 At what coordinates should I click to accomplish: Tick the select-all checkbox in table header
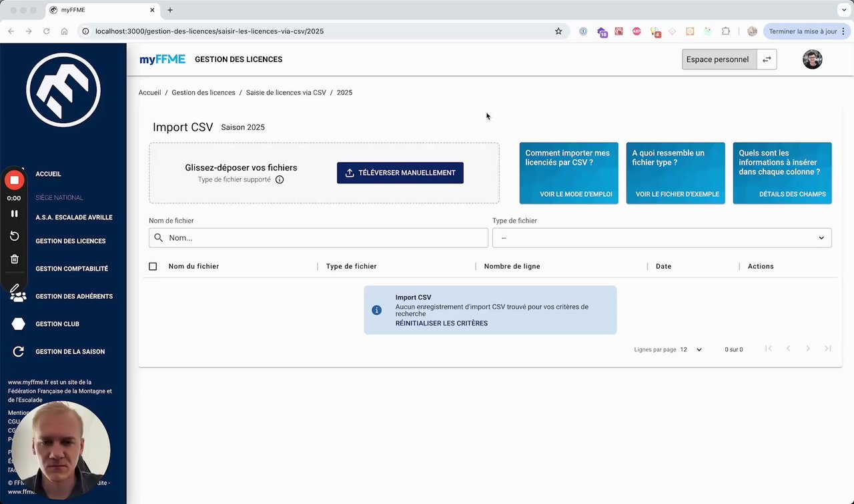point(153,266)
